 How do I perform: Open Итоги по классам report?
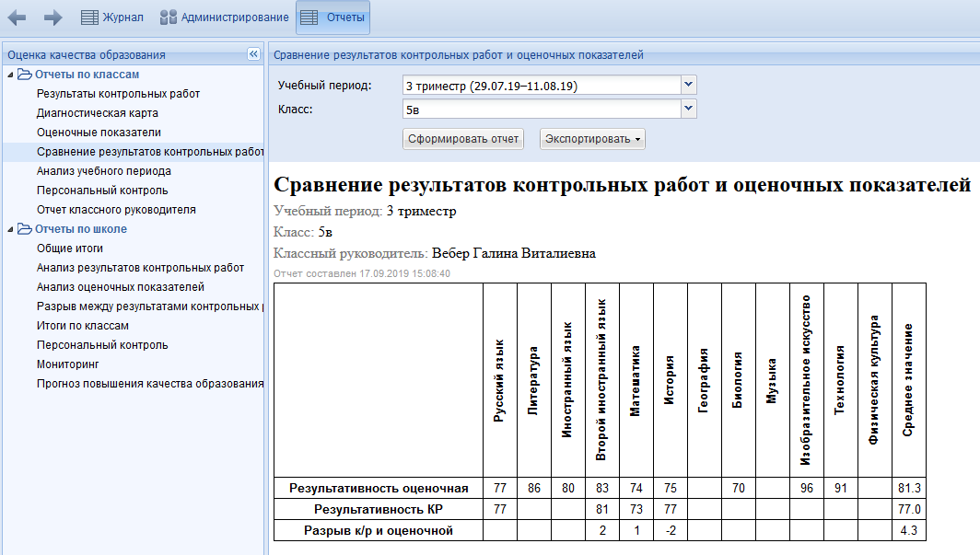tap(83, 326)
